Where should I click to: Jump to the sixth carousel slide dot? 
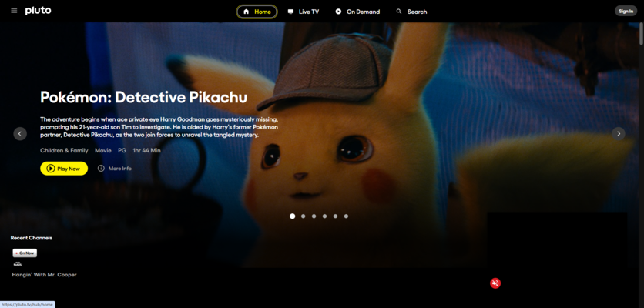346,216
